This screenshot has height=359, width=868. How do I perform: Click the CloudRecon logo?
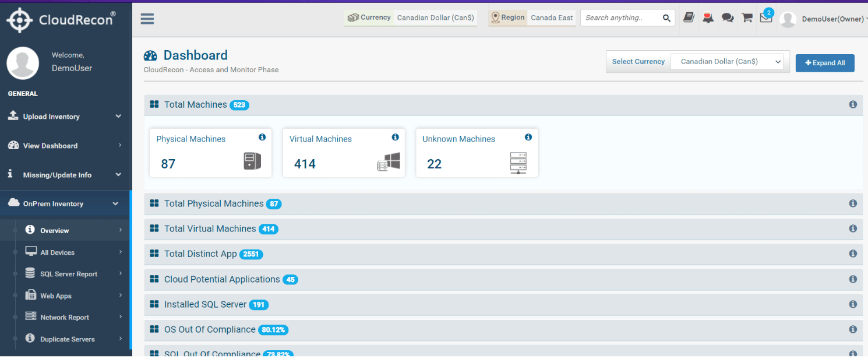(61, 19)
